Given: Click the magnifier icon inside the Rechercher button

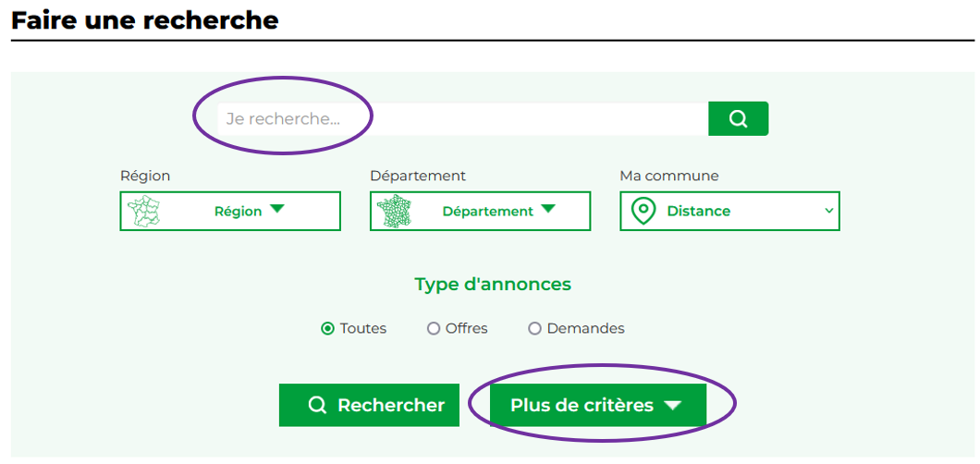Looking at the screenshot, I should coord(317,405).
